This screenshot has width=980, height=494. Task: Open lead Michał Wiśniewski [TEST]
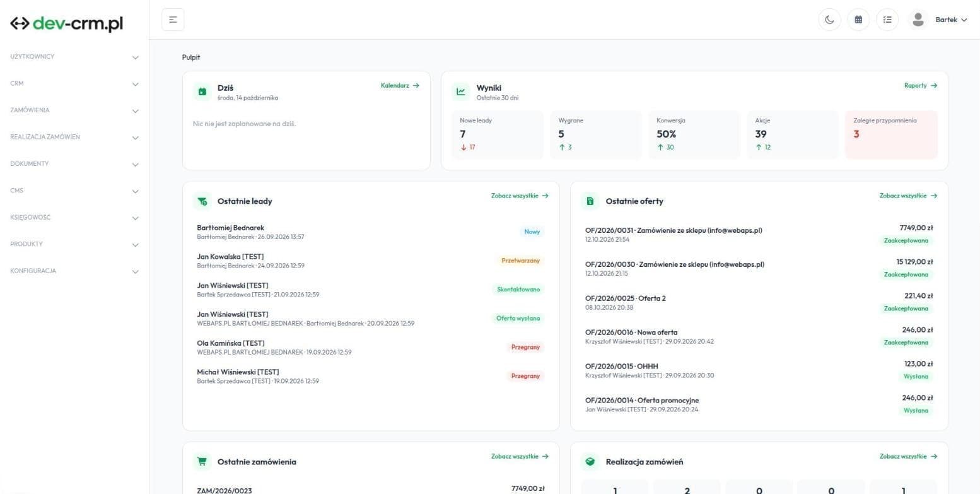coord(371,376)
